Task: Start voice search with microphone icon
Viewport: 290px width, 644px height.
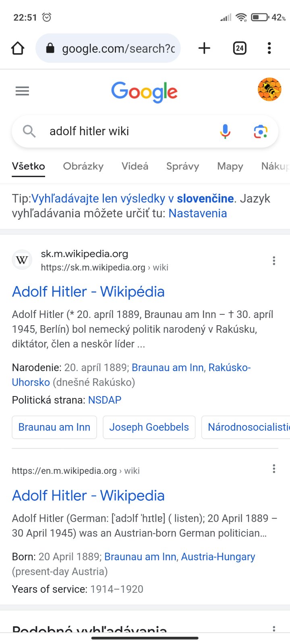Action: click(x=225, y=131)
